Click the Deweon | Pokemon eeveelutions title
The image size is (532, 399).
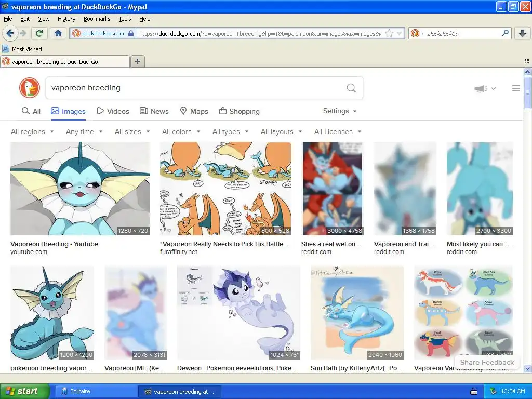coord(237,368)
